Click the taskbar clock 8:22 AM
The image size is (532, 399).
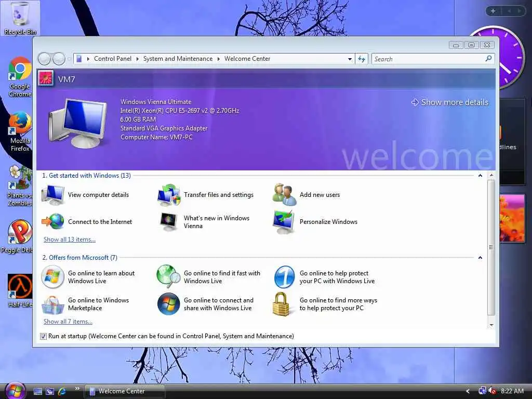512,391
